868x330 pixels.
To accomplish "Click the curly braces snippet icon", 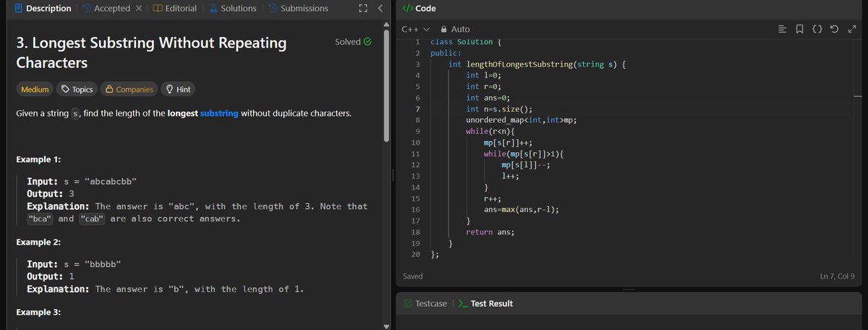I will coord(817,29).
